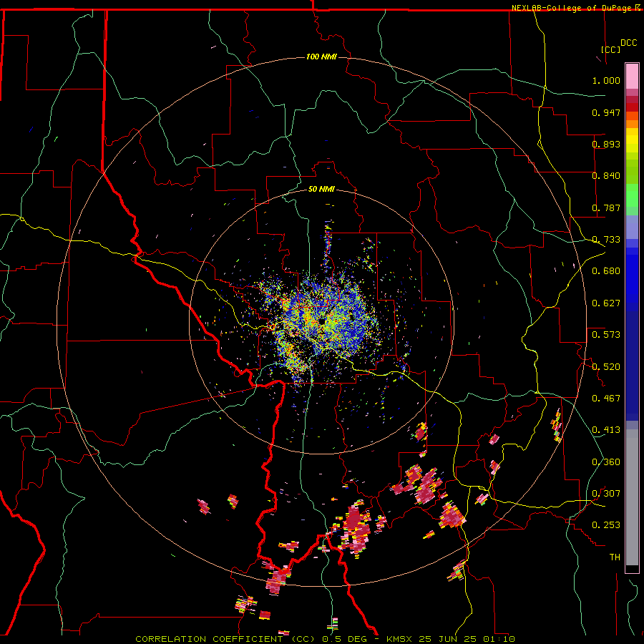
Task: Click the 0.680 legend value
Action: [x=606, y=271]
